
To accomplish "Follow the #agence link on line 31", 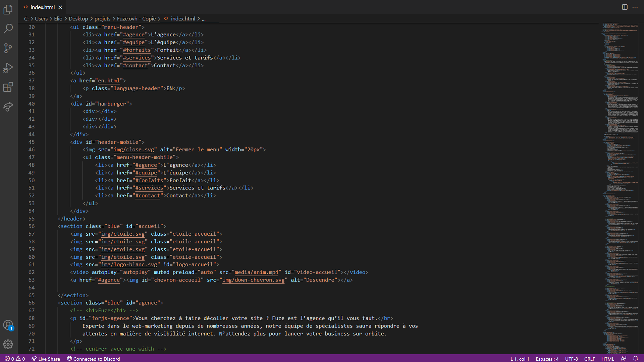I will (x=134, y=35).
